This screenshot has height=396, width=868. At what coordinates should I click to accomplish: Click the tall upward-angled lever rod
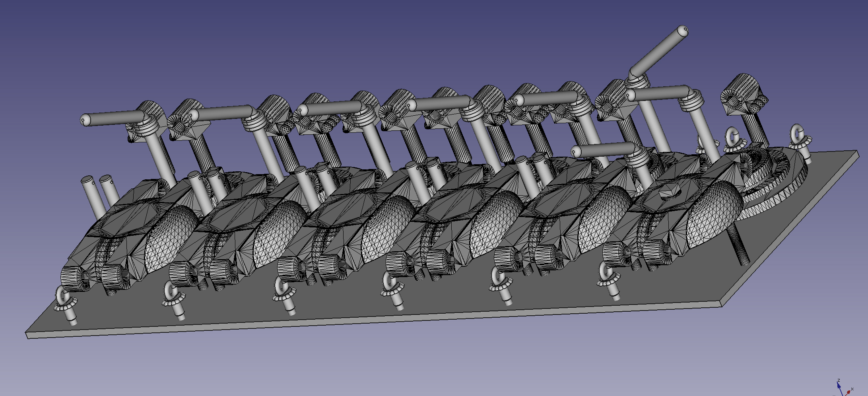tap(659, 52)
